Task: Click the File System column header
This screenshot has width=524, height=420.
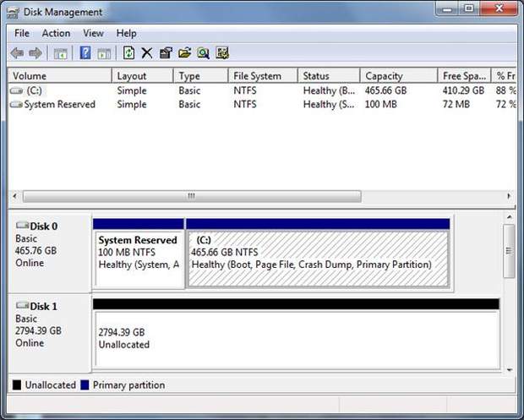Action: click(257, 76)
